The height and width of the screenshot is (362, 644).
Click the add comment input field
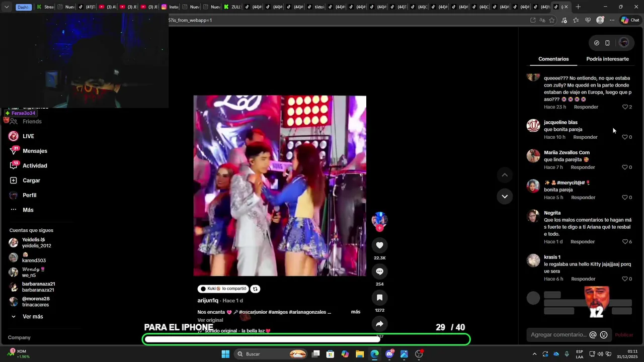tap(558, 335)
